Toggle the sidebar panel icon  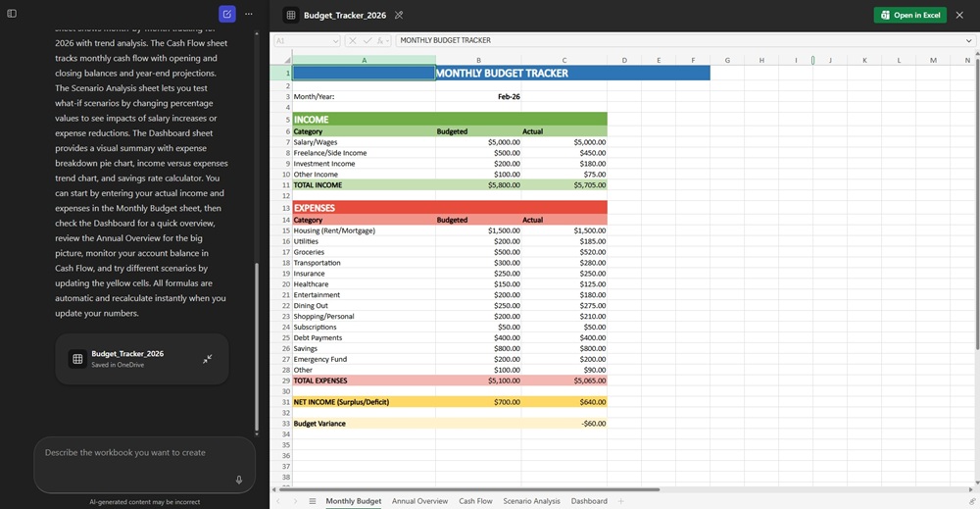[12, 13]
